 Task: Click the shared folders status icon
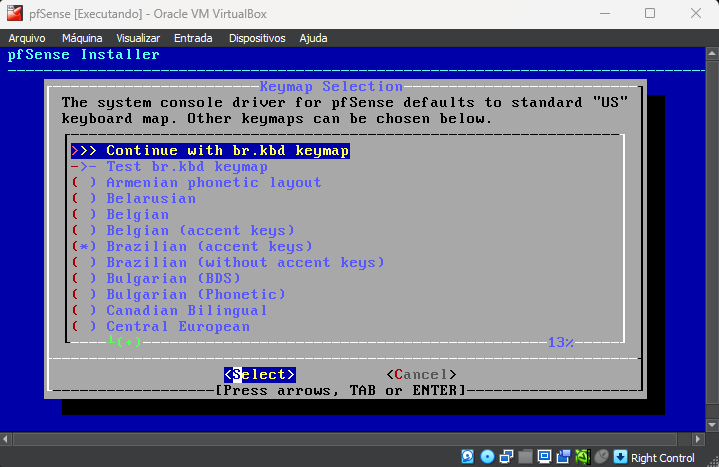point(525,457)
